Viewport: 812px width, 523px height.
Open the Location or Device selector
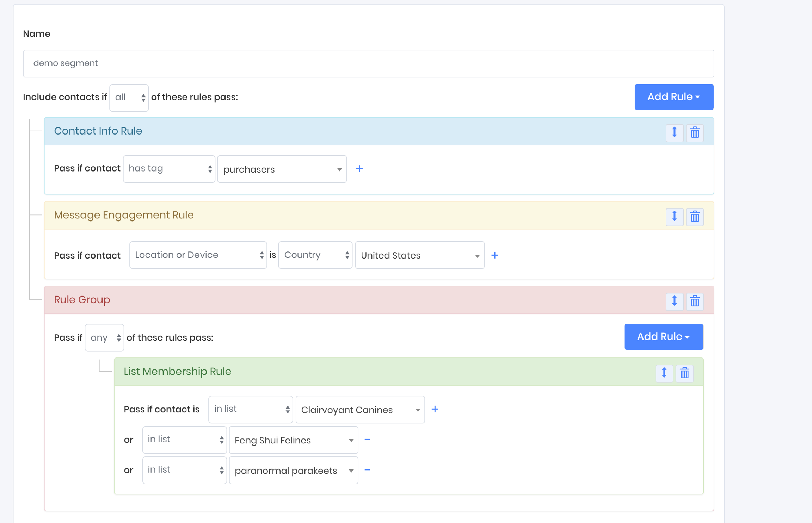(x=198, y=255)
